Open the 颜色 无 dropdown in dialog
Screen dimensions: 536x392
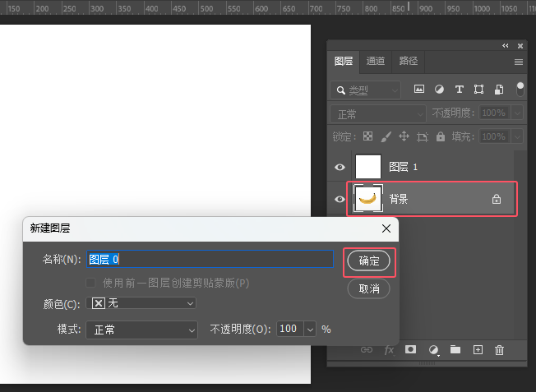point(141,303)
